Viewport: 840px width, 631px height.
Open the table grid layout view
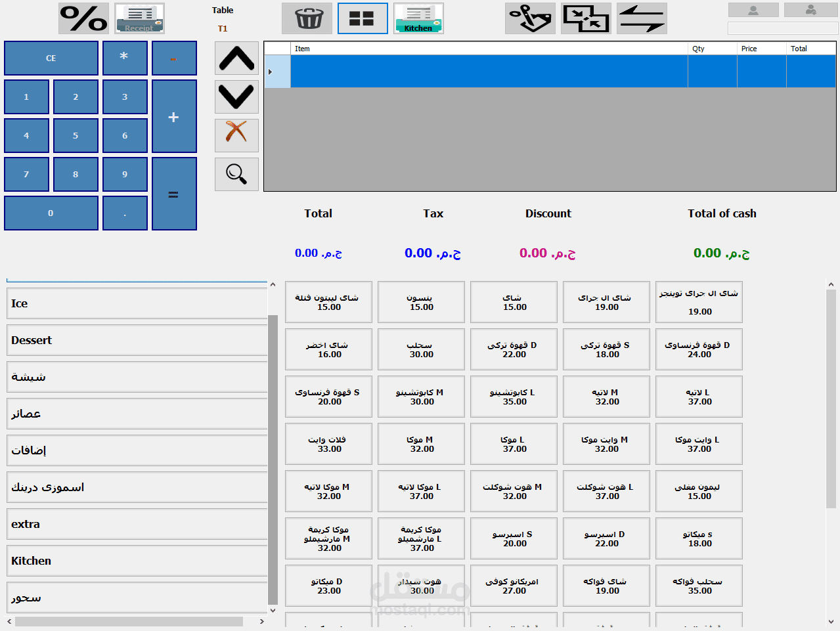tap(363, 18)
